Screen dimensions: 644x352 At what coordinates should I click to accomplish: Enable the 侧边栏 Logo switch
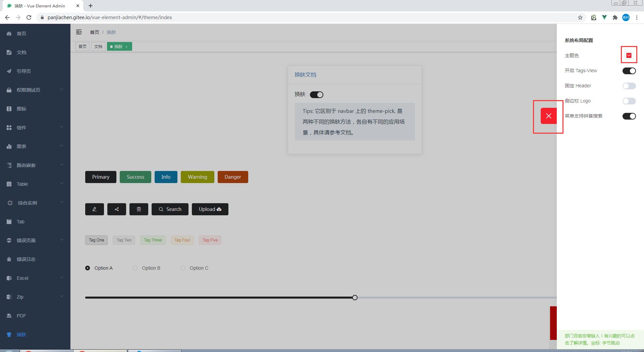(x=629, y=101)
